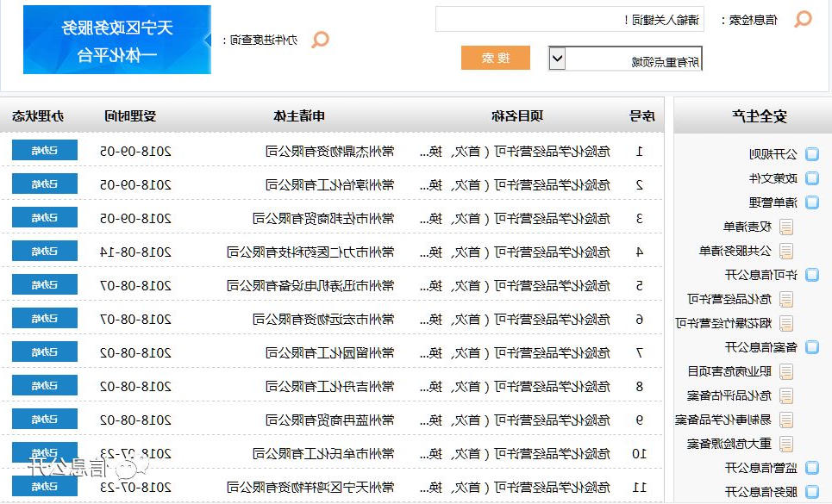The width and height of the screenshot is (832, 504).
Task: Open the 常州市佐邦商贸有限公司 applicant entry
Action: tap(323, 218)
